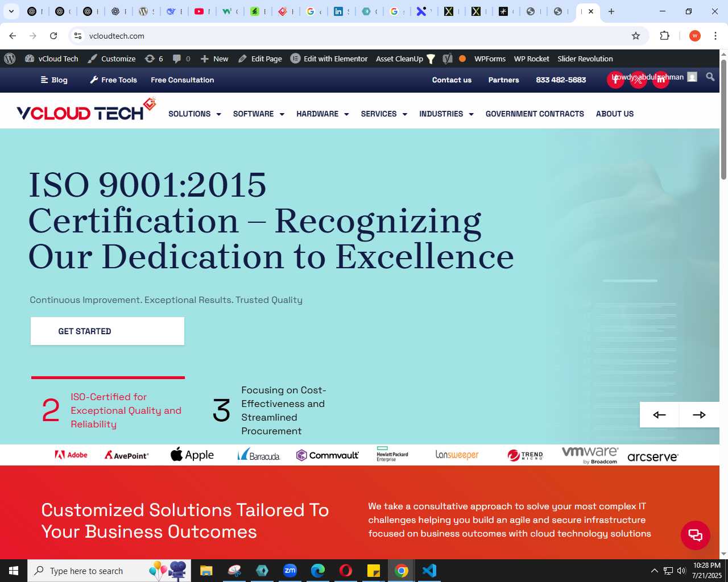This screenshot has height=582, width=728.
Task: Click the Adobe partner logo
Action: pos(71,455)
